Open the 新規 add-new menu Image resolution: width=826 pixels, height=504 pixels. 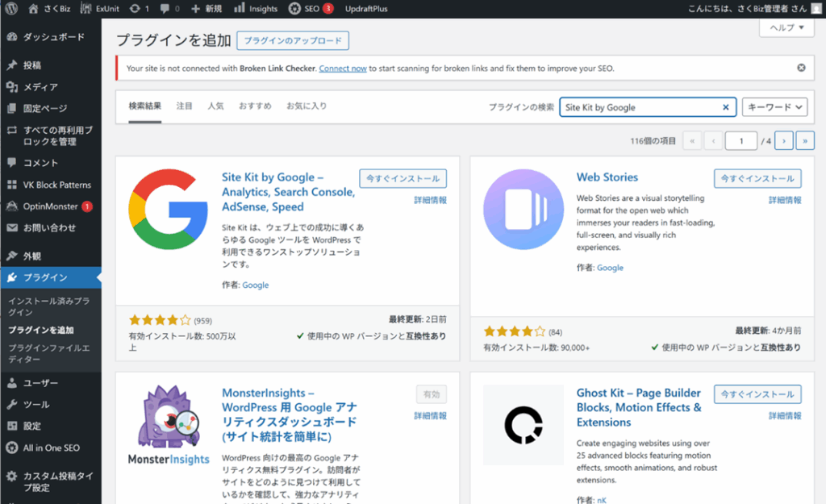[x=206, y=8]
